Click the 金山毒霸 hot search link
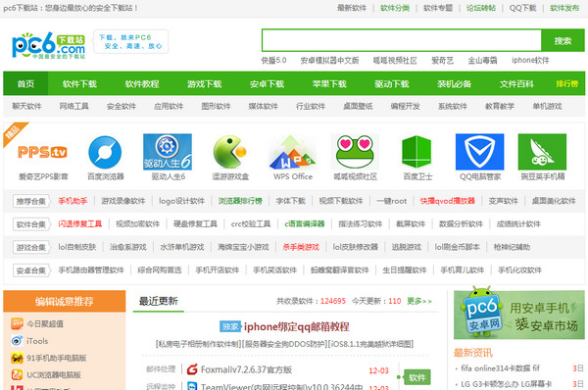Viewport: 588px width, 390px height. tap(482, 60)
